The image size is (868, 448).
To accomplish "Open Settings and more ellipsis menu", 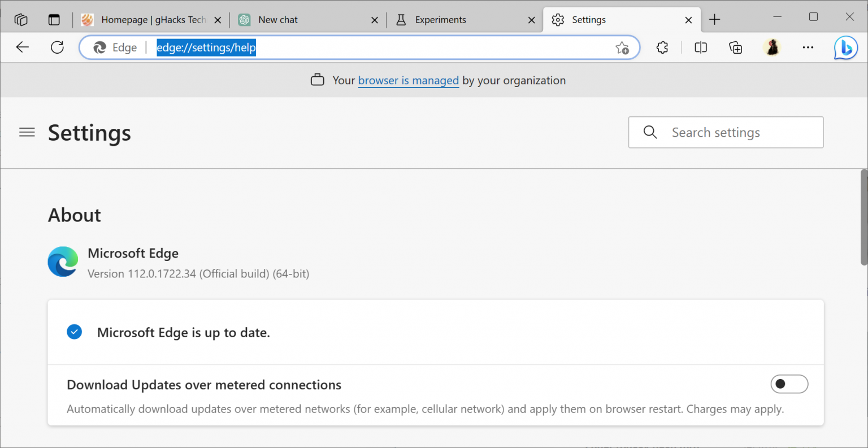I will [x=808, y=47].
